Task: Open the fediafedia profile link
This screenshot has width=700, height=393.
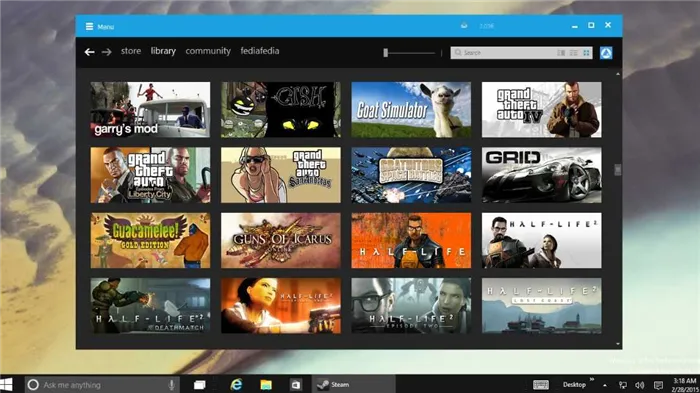Action: pyautogui.click(x=260, y=51)
